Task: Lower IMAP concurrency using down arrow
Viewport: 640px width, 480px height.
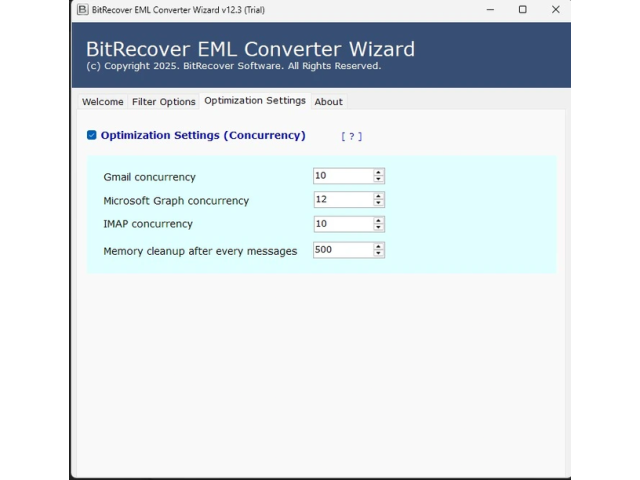Action: click(x=379, y=228)
